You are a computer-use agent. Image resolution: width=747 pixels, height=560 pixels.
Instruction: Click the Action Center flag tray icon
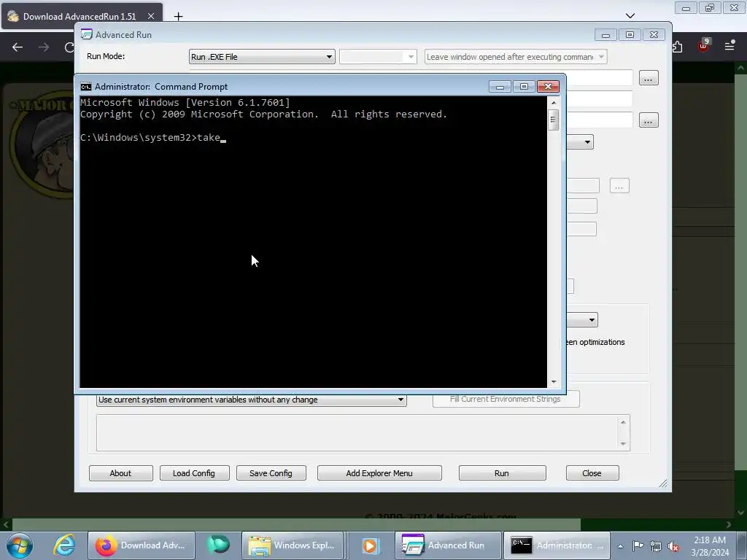pyautogui.click(x=638, y=545)
